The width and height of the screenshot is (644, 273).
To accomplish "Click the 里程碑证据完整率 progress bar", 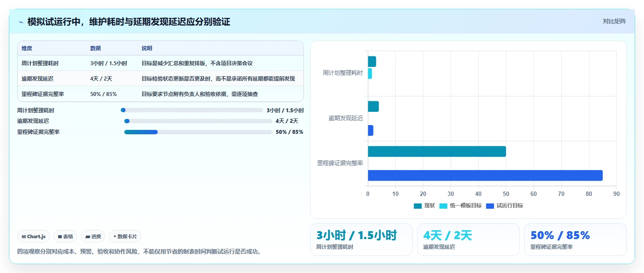I will pos(198,132).
